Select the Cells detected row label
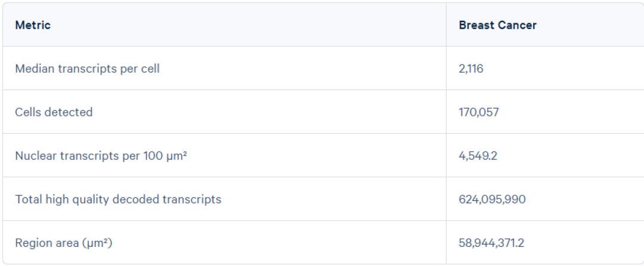Viewport: 644px width, 266px height. [x=54, y=112]
